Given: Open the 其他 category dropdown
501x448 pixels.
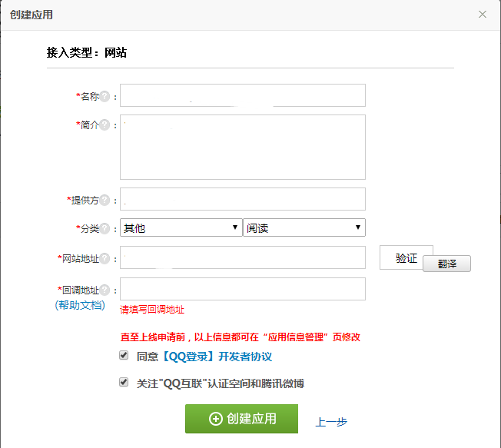Looking at the screenshot, I should click(x=181, y=227).
